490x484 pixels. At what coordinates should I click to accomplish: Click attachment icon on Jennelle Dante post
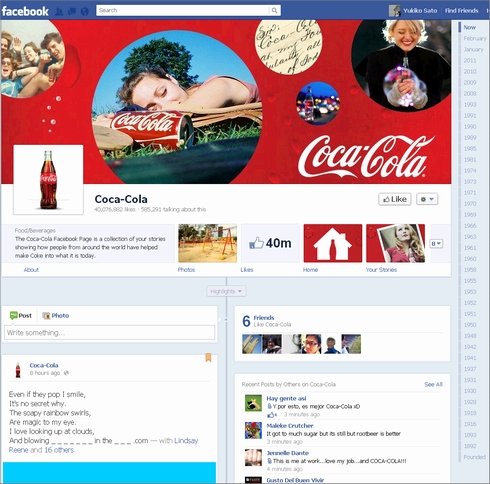pos(269,461)
